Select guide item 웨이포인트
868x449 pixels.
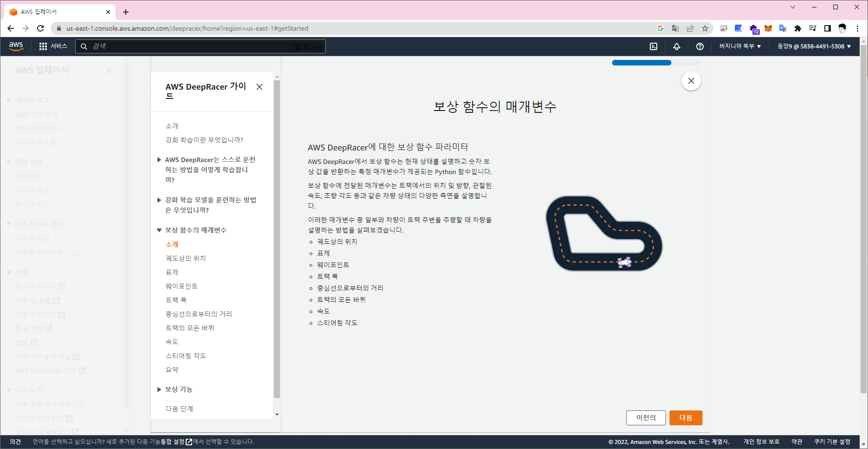pos(181,286)
